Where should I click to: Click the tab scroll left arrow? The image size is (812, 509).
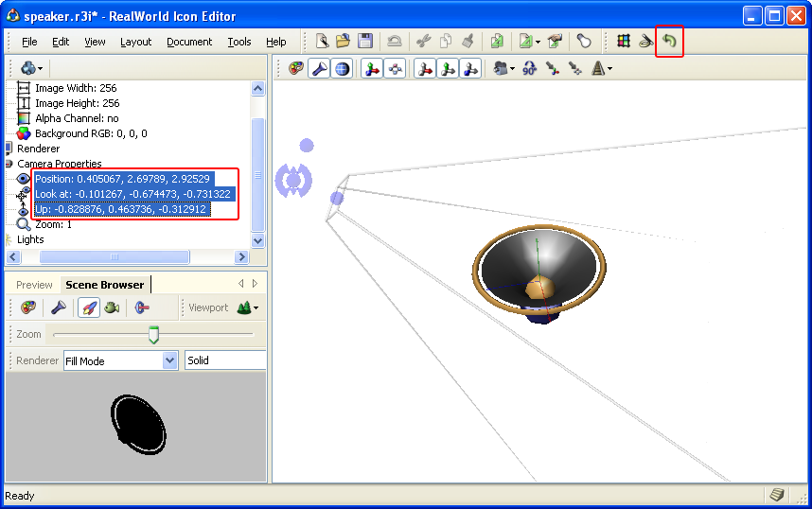(240, 283)
